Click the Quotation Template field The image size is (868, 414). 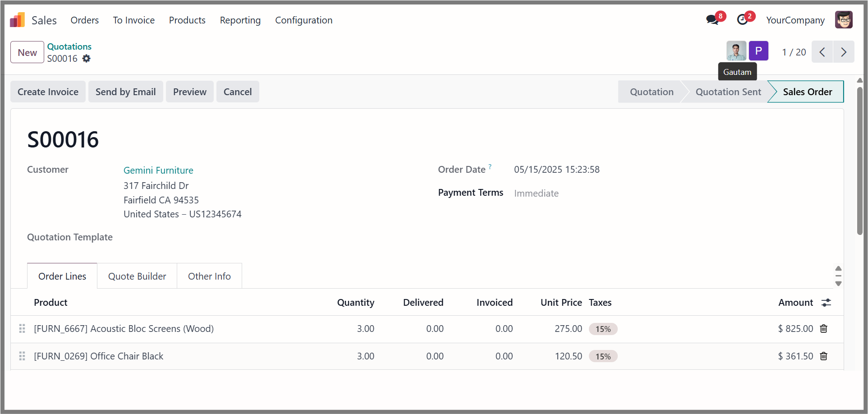[x=70, y=237]
